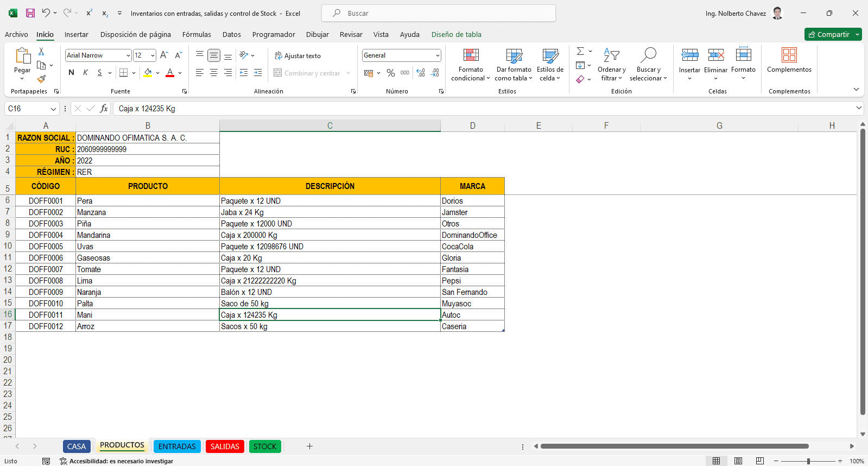The height and width of the screenshot is (466, 868).
Task: Open the Arial Narrow font dropdown
Action: 128,55
